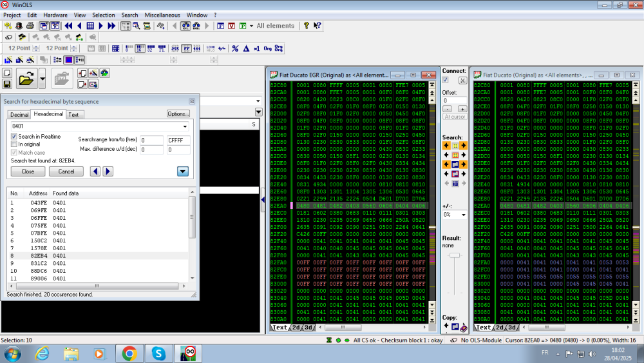Screen dimensions: 644x363
Task: Click the magnifier-over-window search icon in toolbar
Action: 136,26
